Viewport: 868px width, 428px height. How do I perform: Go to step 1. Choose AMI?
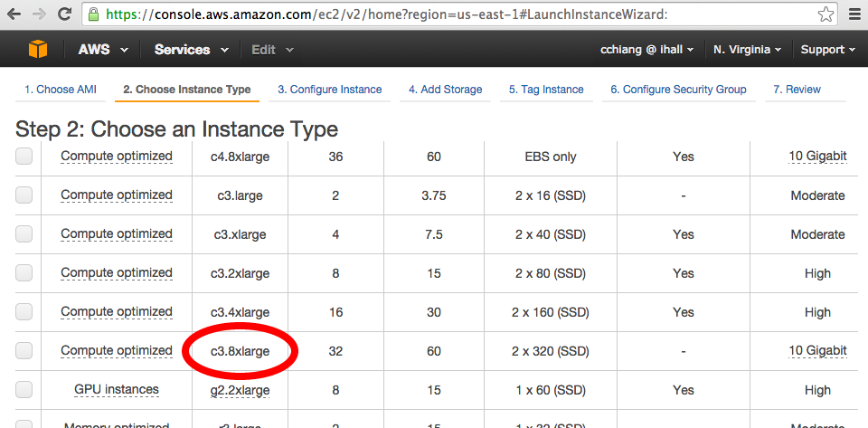(61, 90)
